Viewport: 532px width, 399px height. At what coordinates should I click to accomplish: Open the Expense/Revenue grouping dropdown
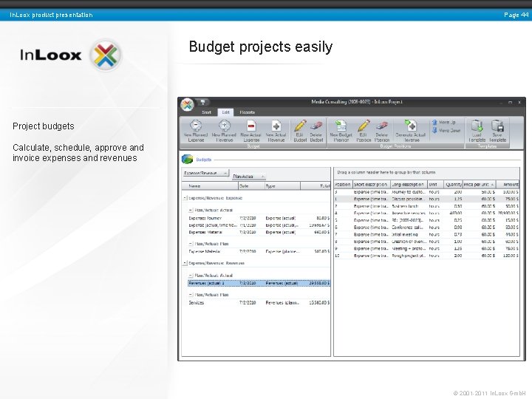click(x=205, y=173)
